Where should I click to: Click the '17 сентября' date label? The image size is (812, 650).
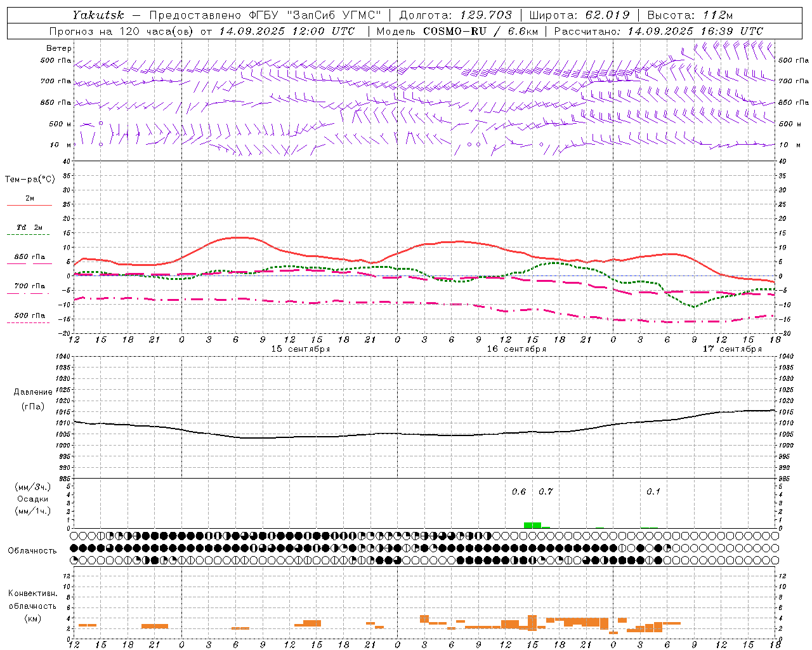[732, 349]
